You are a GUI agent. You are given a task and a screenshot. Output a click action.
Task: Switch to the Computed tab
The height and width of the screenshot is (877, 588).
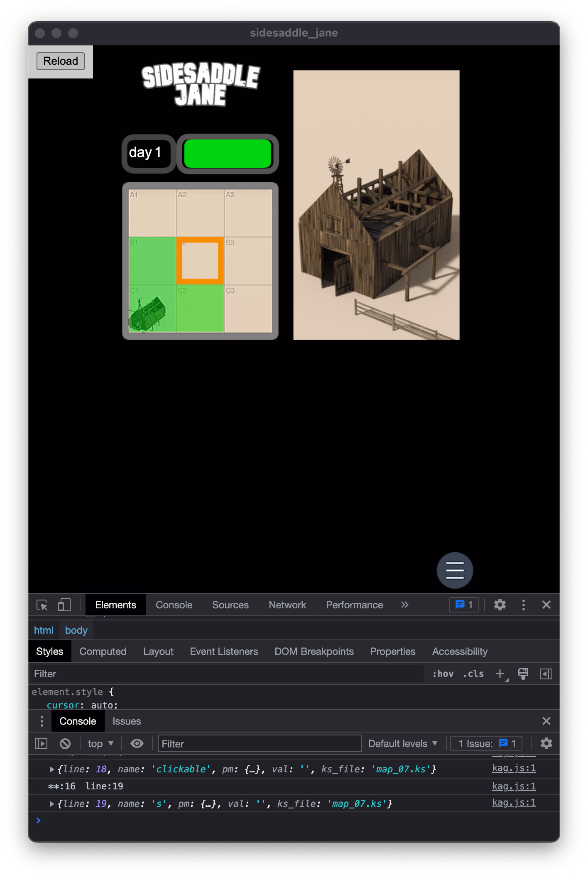click(x=103, y=652)
